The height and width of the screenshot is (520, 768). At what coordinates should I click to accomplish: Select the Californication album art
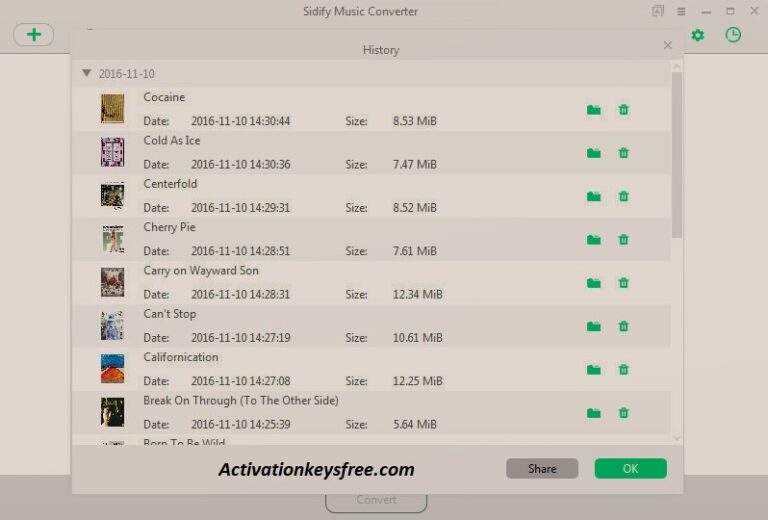click(x=112, y=369)
